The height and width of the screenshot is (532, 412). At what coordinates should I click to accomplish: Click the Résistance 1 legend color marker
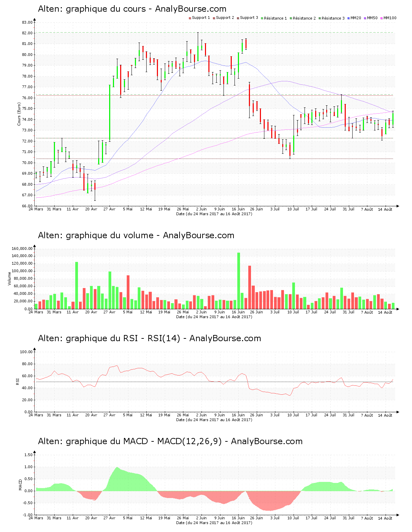coord(262,18)
